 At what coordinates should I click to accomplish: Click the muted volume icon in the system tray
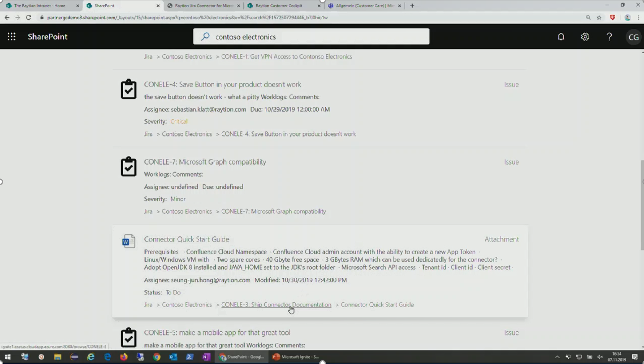[x=600, y=357]
